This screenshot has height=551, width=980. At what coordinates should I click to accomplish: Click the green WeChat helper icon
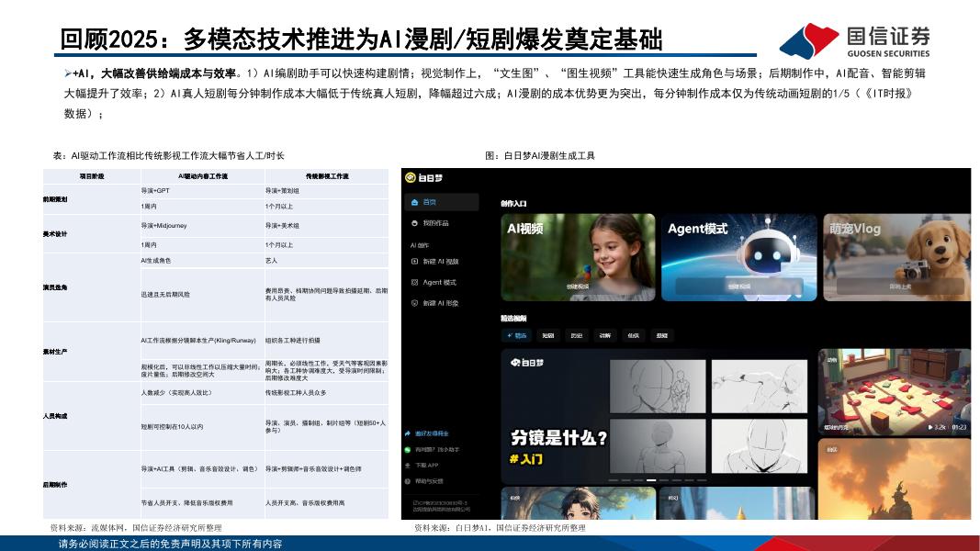(x=408, y=449)
